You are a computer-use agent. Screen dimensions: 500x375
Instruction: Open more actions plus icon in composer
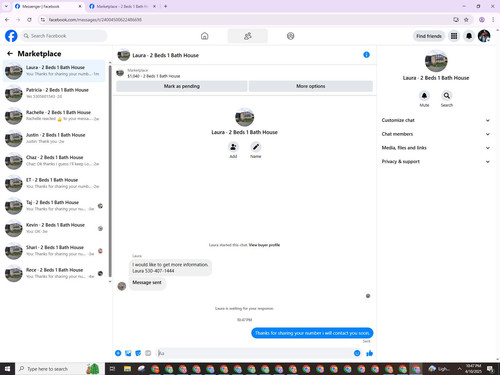click(118, 353)
